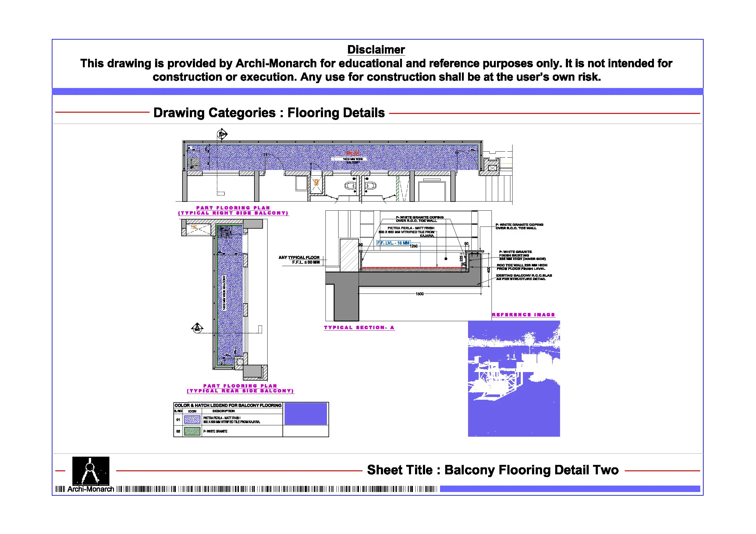Click the Pictra Perla tile hatch icon in legend
The image size is (756, 534).
pos(192,420)
